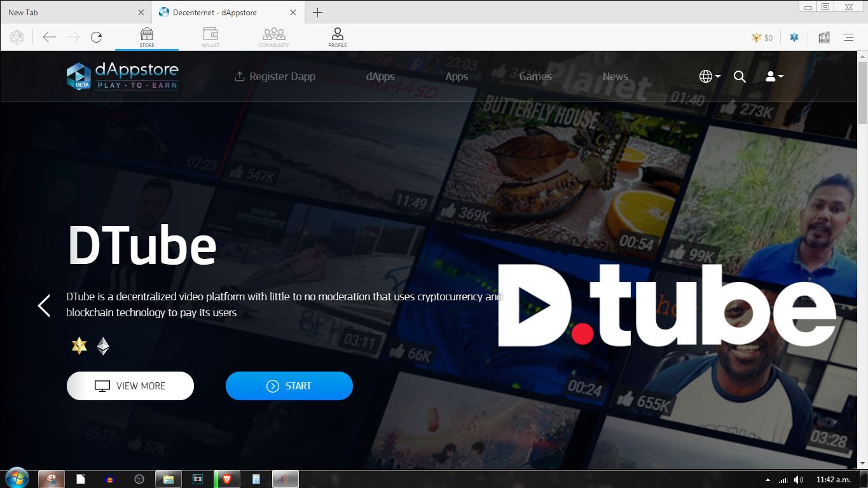The width and height of the screenshot is (868, 488).
Task: Open News from the site menu
Action: 616,76
